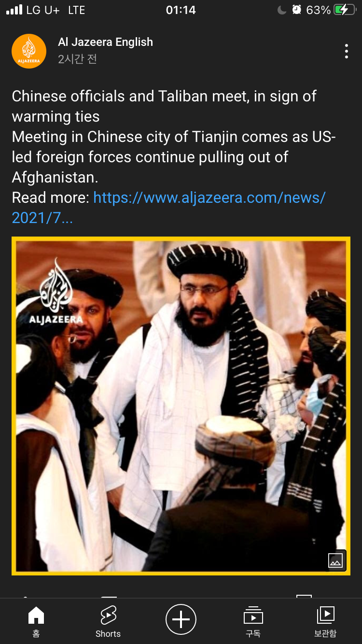Tap the plus Create button

click(181, 619)
